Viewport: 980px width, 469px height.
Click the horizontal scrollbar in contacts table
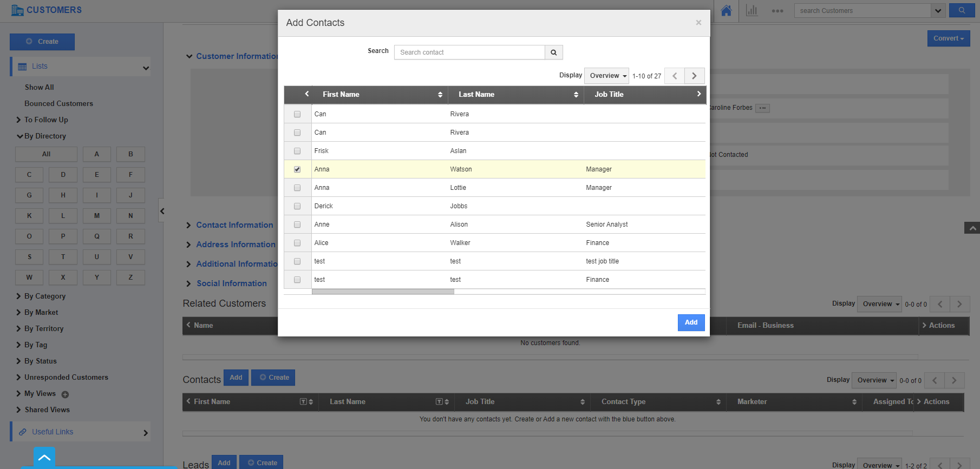pos(383,292)
